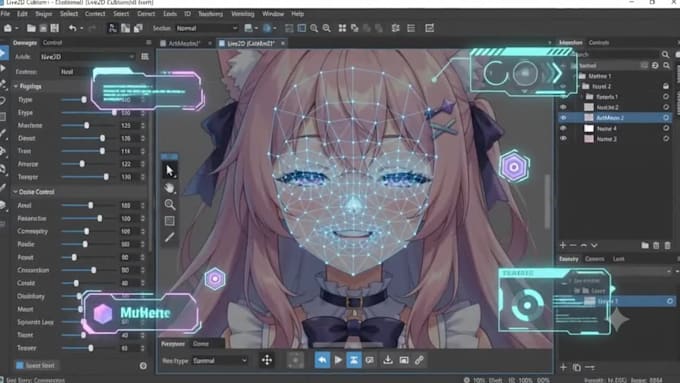The image size is (680, 383).
Task: Click the Trast slider handle
Action: point(102,151)
